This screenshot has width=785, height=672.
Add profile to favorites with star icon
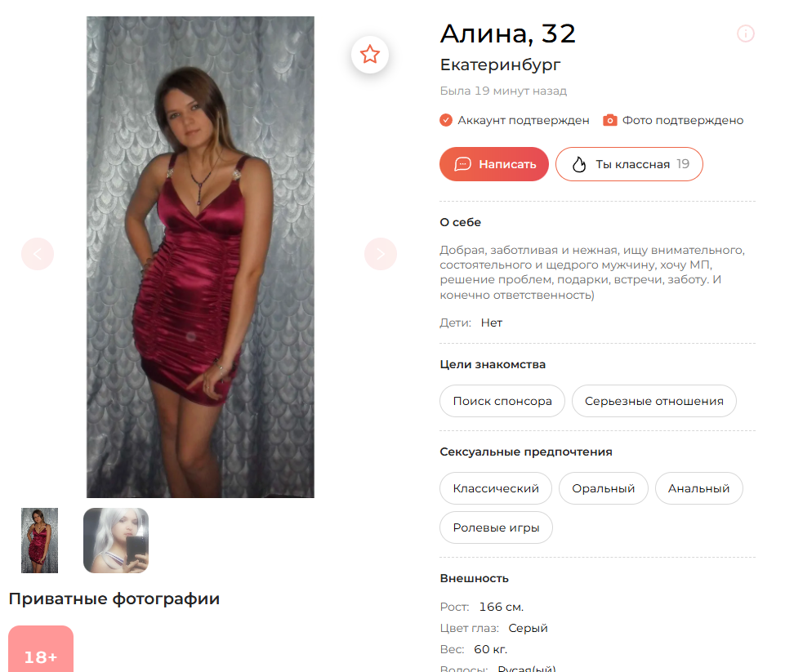click(x=369, y=55)
